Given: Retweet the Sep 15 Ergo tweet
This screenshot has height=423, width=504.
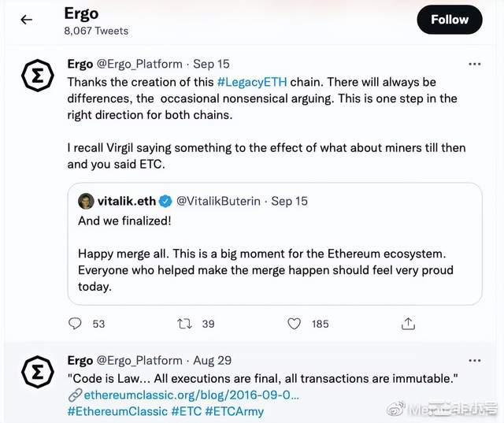Looking at the screenshot, I should 185,323.
